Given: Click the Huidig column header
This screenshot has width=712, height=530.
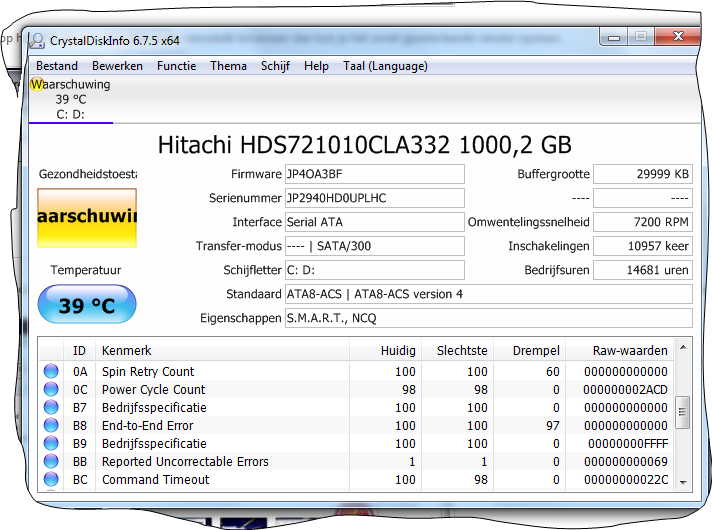Looking at the screenshot, I should click(x=386, y=351).
